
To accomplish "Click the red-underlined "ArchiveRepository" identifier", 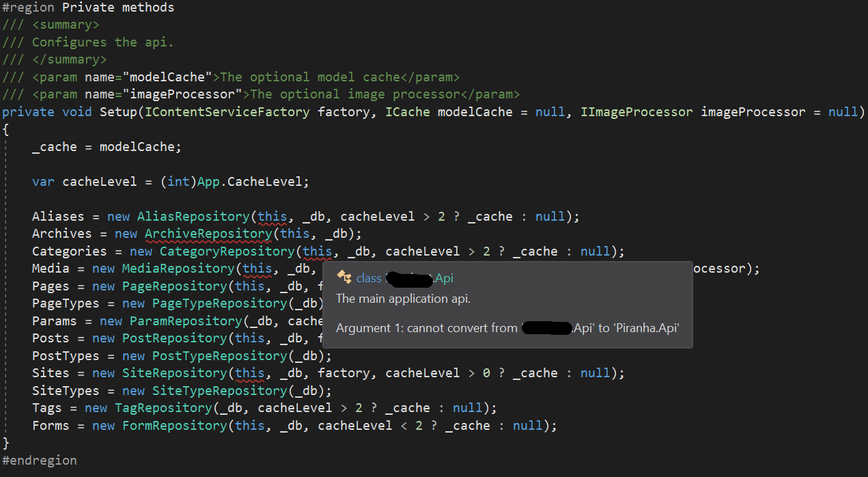I will pos(208,233).
